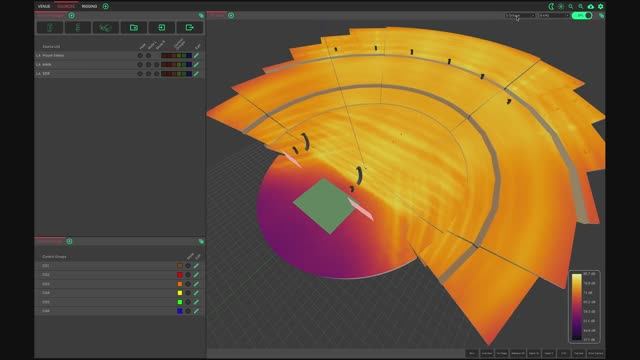The width and height of the screenshot is (640, 360).
Task: Click the second magnifier icon in the top bar
Action: click(x=581, y=6)
